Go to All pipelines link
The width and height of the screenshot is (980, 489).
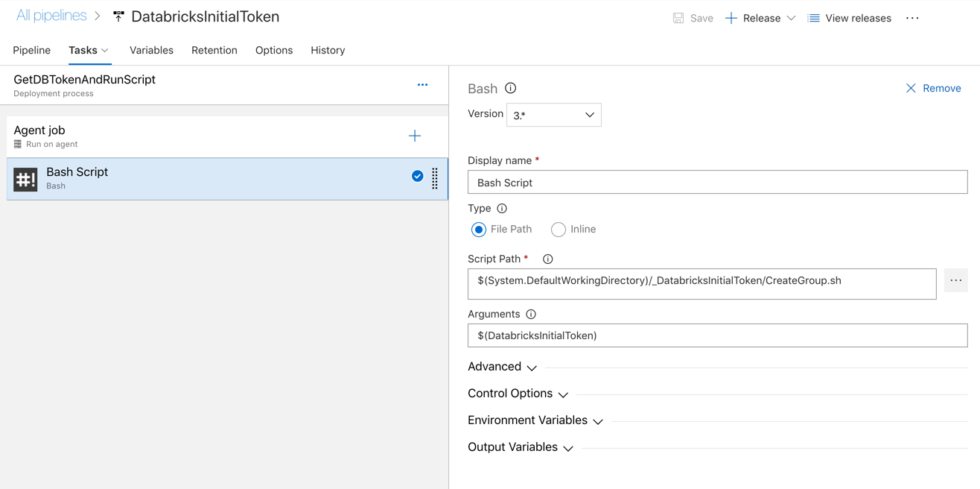coord(51,16)
